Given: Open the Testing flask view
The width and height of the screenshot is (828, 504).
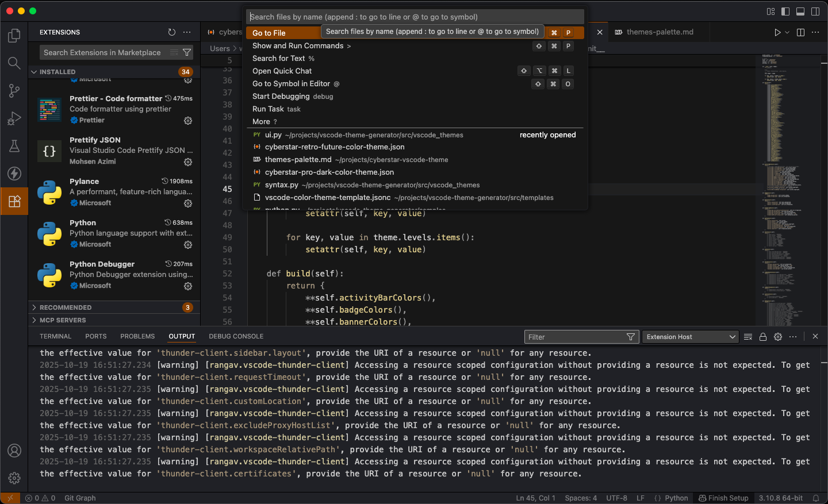Looking at the screenshot, I should pyautogui.click(x=14, y=146).
